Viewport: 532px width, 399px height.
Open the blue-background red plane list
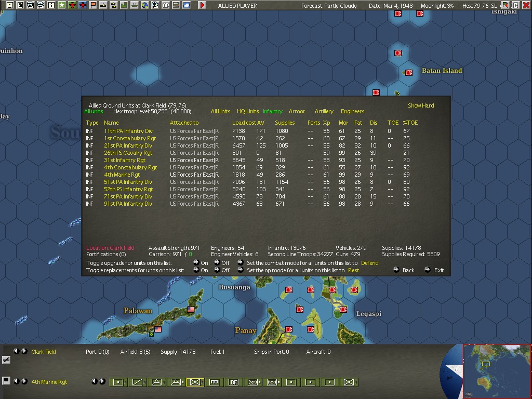click(x=83, y=5)
